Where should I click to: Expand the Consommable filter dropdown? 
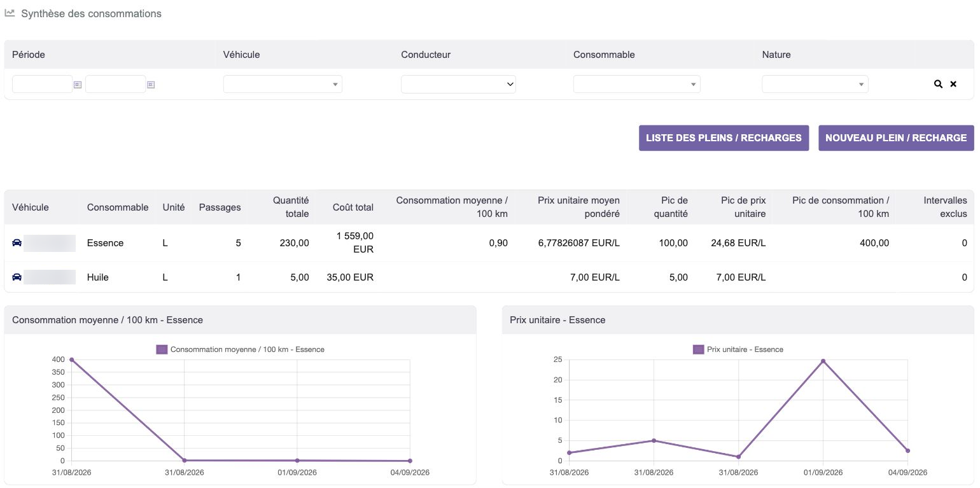pyautogui.click(x=636, y=84)
